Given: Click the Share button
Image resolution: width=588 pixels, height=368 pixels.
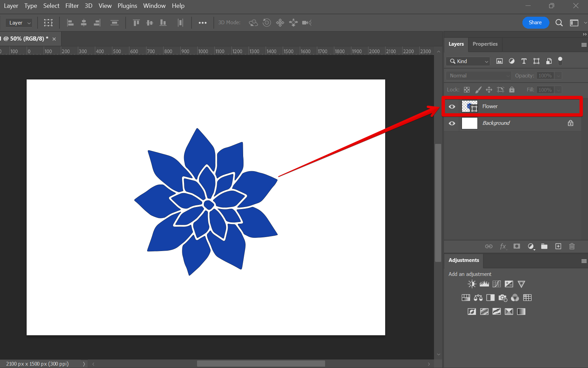Looking at the screenshot, I should 535,23.
